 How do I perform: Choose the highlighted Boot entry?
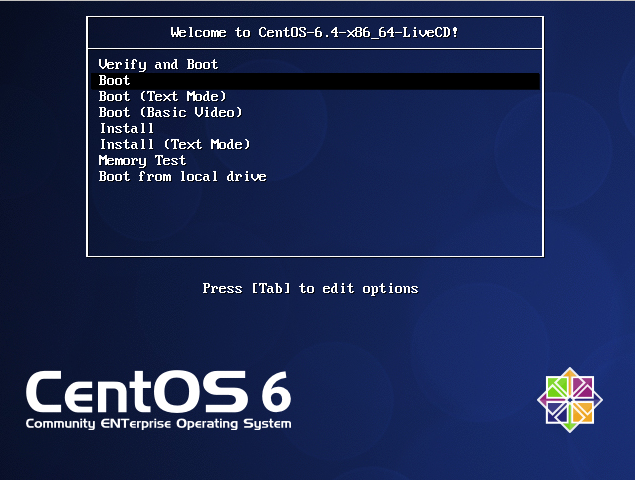click(x=315, y=81)
